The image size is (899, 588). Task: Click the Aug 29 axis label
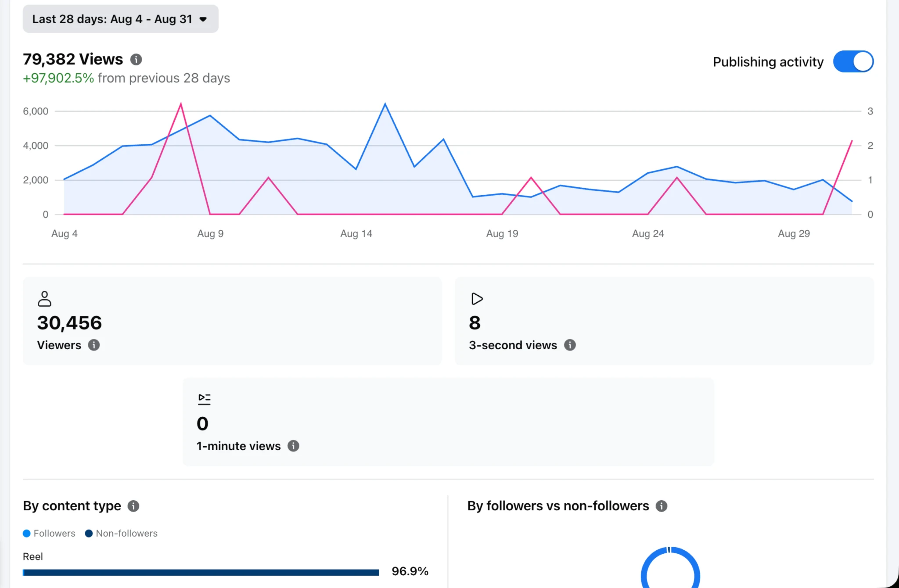[x=794, y=233]
